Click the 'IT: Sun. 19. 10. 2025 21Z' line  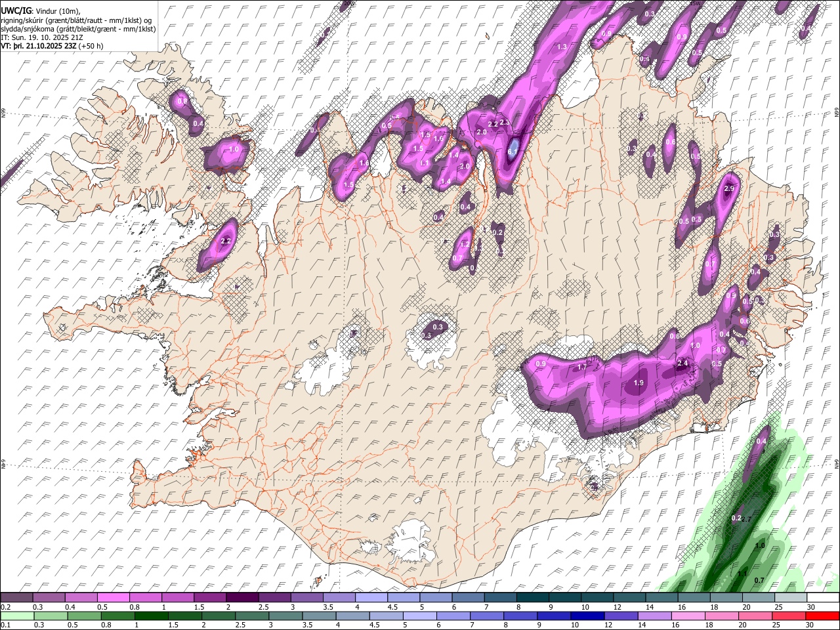tap(42, 37)
